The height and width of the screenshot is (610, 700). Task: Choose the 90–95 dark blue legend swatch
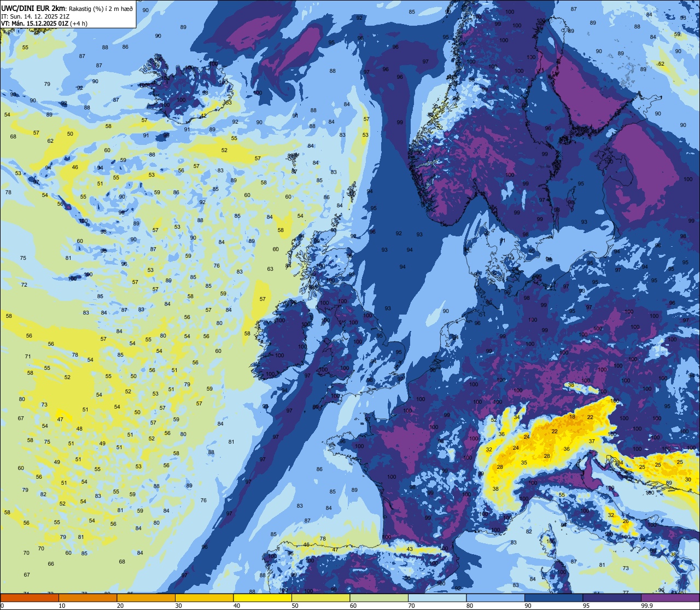(x=553, y=598)
